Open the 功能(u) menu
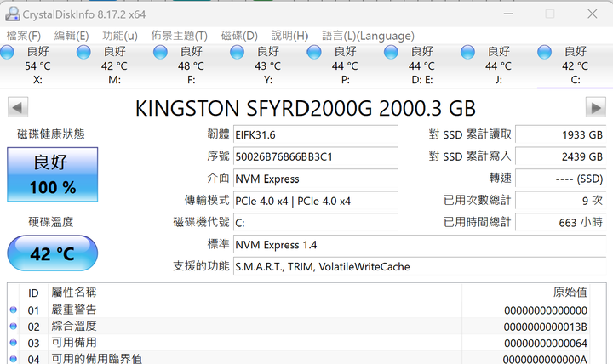Viewport: 613px width, 364px height. (120, 36)
